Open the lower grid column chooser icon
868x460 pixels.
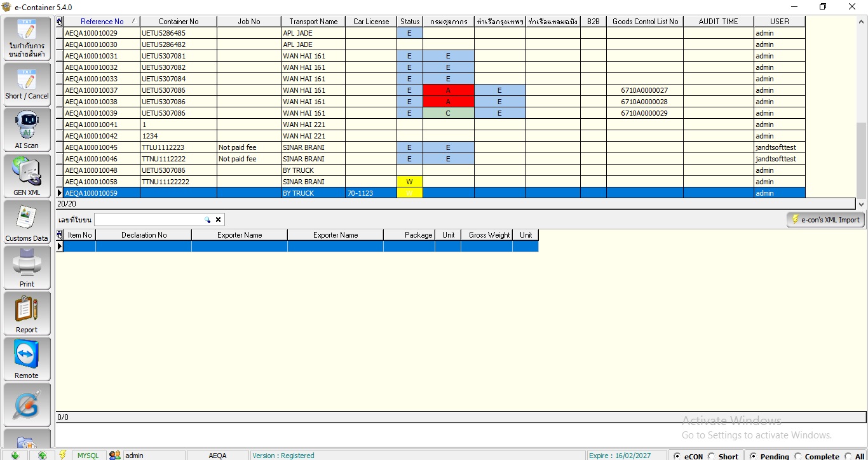point(60,235)
